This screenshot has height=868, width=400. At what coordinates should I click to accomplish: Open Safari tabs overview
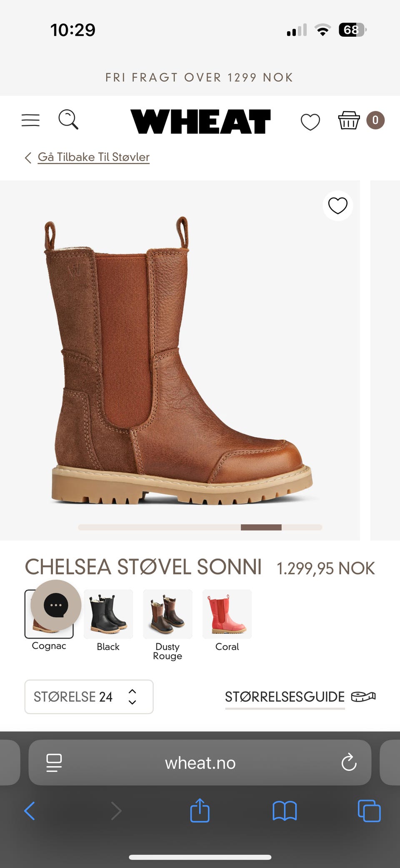click(369, 811)
